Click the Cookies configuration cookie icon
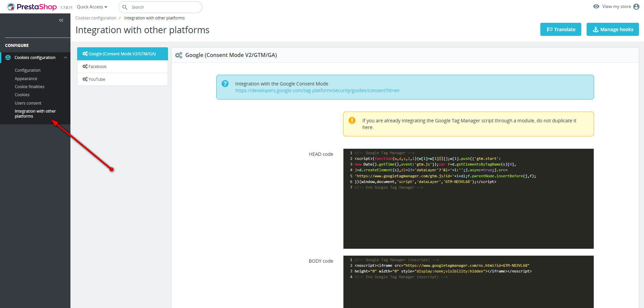 pos(8,58)
